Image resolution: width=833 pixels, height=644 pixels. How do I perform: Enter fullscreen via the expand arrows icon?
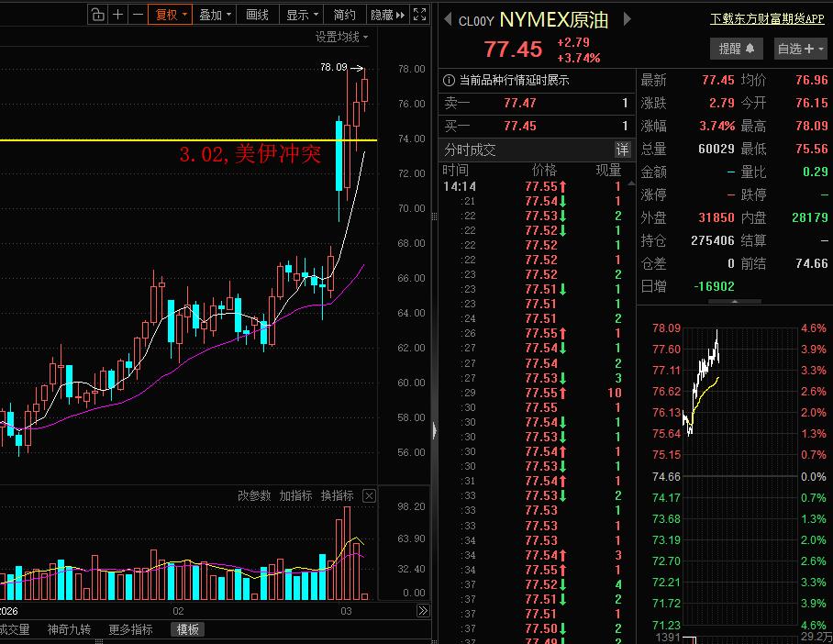(x=418, y=14)
